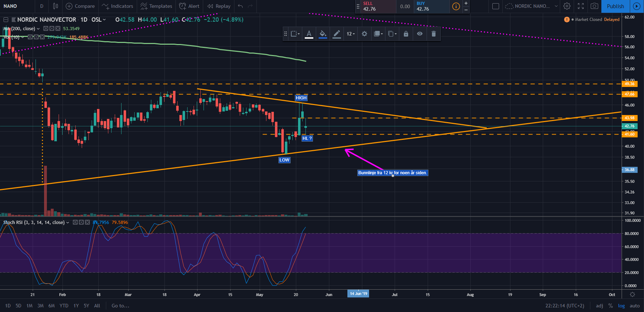Lock the selected drawing
The image size is (644, 312).
coord(406,34)
